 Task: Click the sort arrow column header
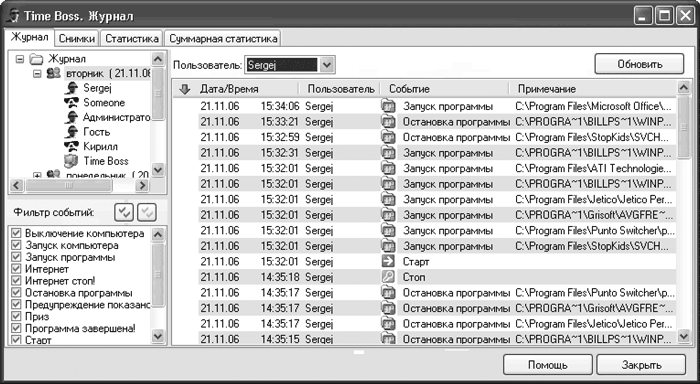[x=184, y=89]
